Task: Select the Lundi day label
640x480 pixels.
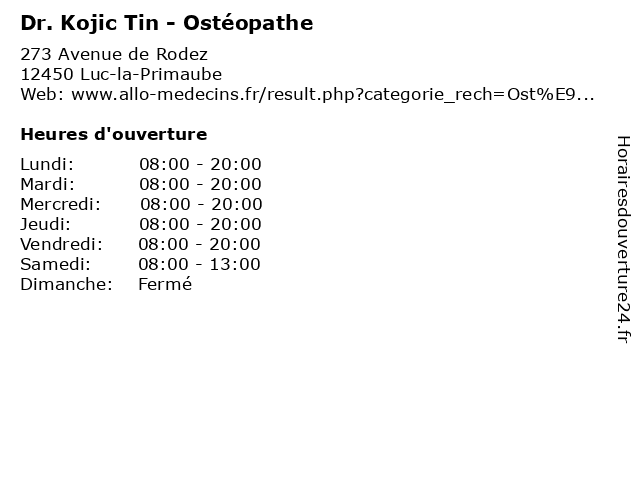Action: click(47, 164)
